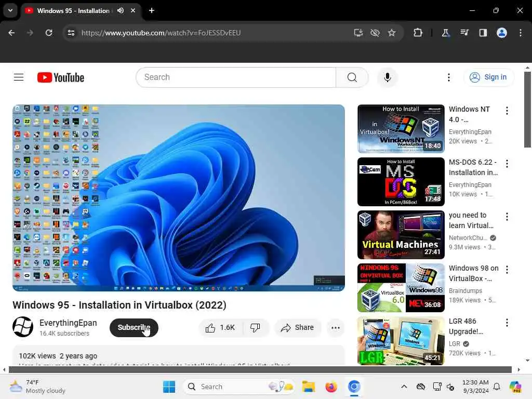Share the Windows 95 installation video

point(297,327)
